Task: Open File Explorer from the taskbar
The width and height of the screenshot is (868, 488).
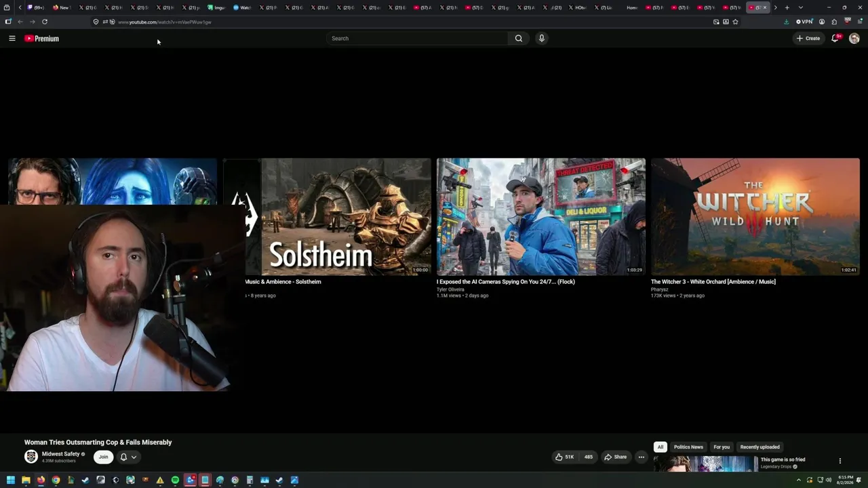Action: 26,481
